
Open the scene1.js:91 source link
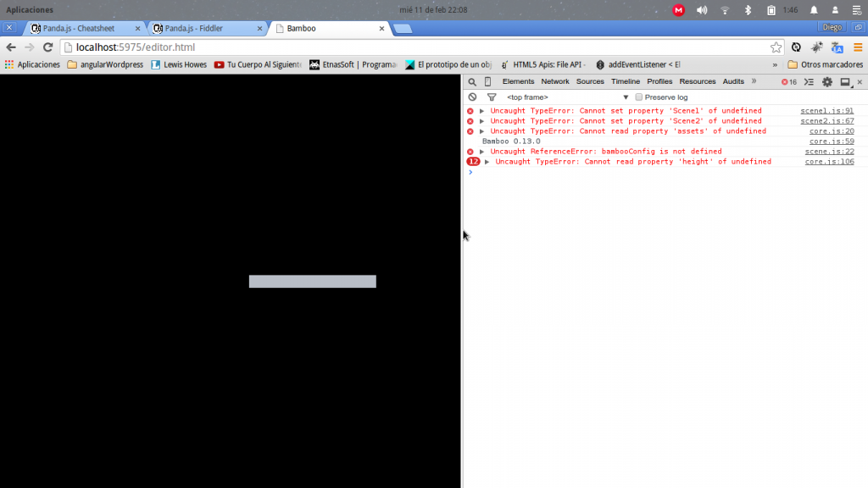[x=826, y=111]
